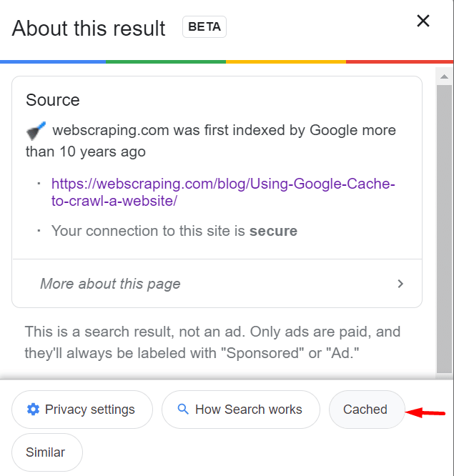View the Cached version of the page
The height and width of the screenshot is (476, 454).
click(x=365, y=410)
